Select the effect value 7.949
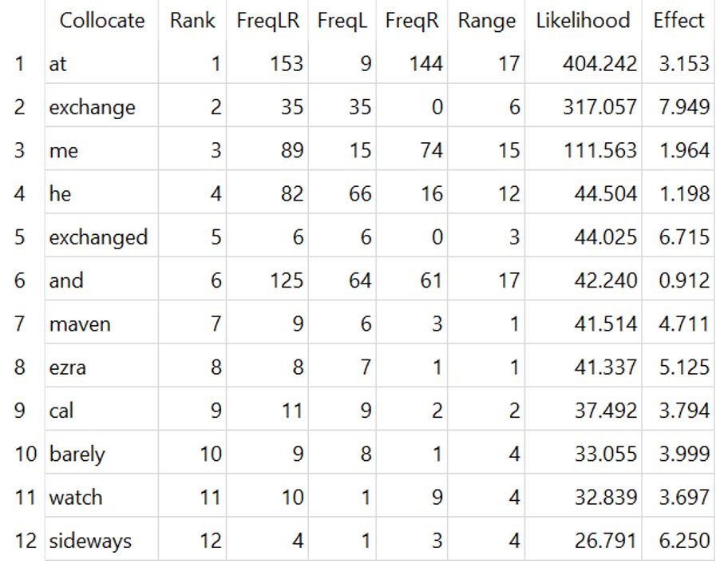The width and height of the screenshot is (728, 568). (x=684, y=107)
